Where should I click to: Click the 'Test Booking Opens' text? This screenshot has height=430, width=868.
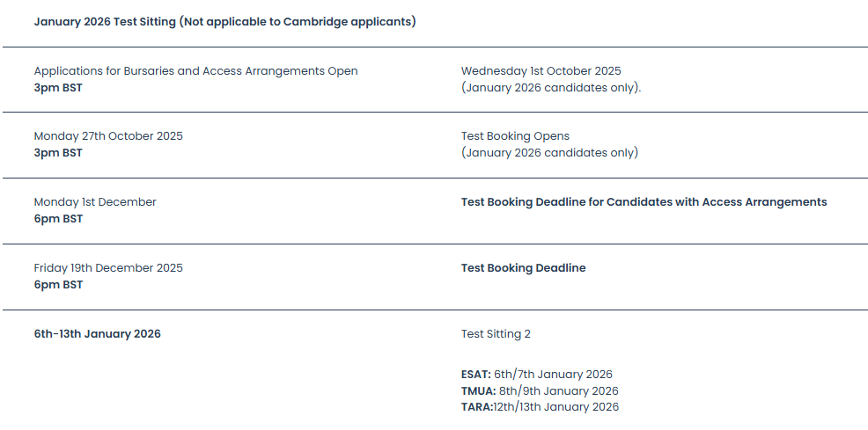pos(515,136)
